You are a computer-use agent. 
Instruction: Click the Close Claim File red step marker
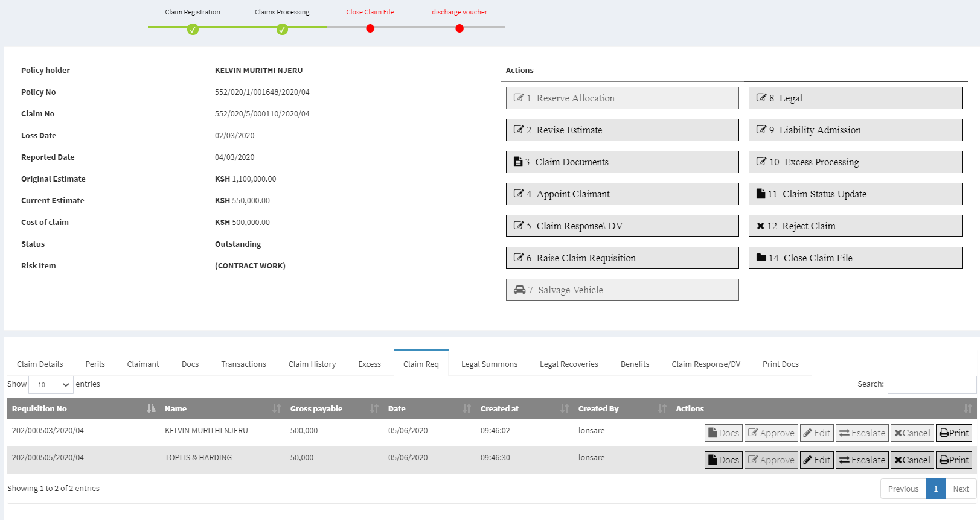(x=370, y=28)
